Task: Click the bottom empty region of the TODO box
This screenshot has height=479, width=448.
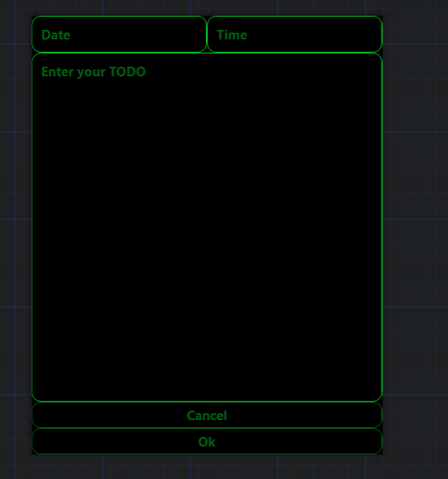Action: tap(207, 367)
